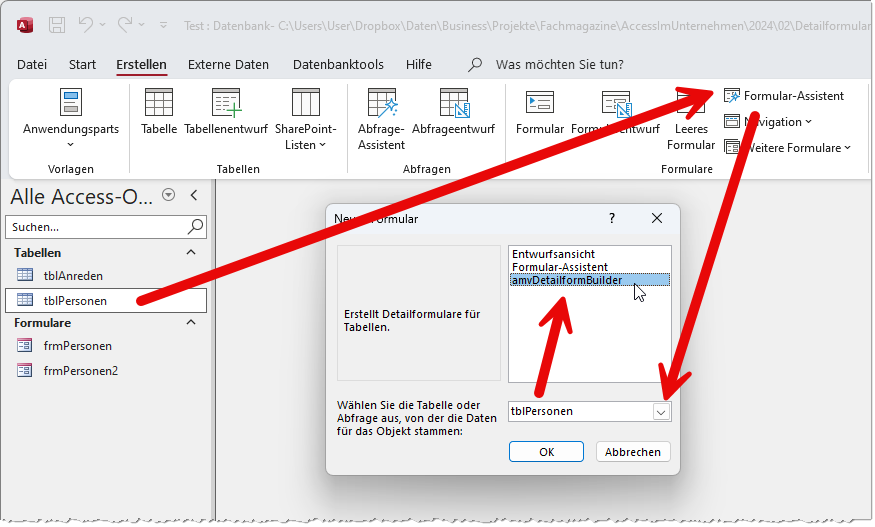Open the navigation pane category menu
This screenshot has width=875, height=527.
[x=168, y=195]
